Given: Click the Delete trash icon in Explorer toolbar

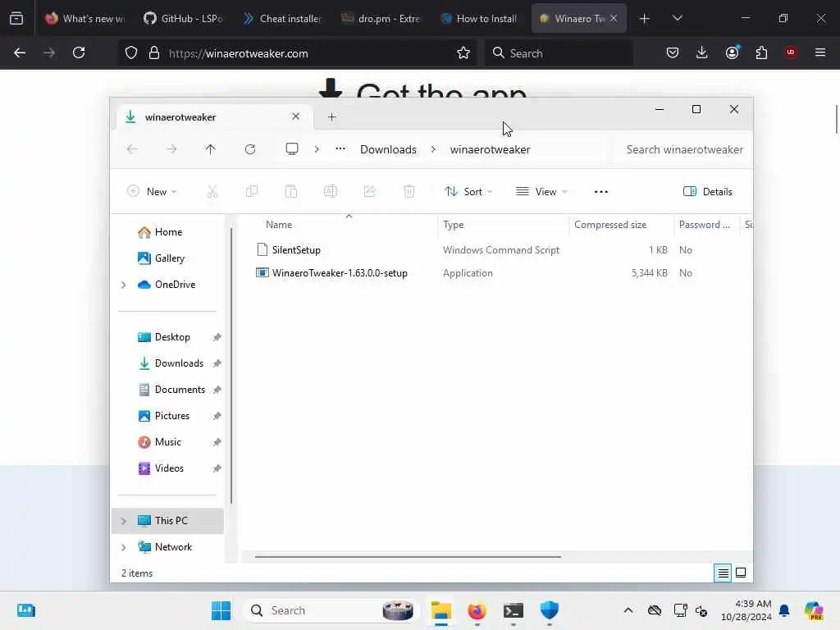Looking at the screenshot, I should [x=409, y=192].
